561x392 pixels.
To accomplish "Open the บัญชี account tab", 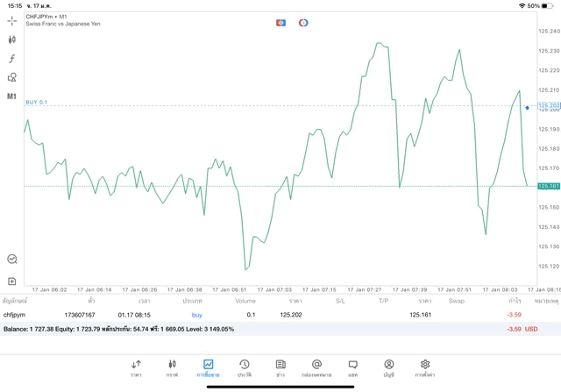I will pos(388,367).
